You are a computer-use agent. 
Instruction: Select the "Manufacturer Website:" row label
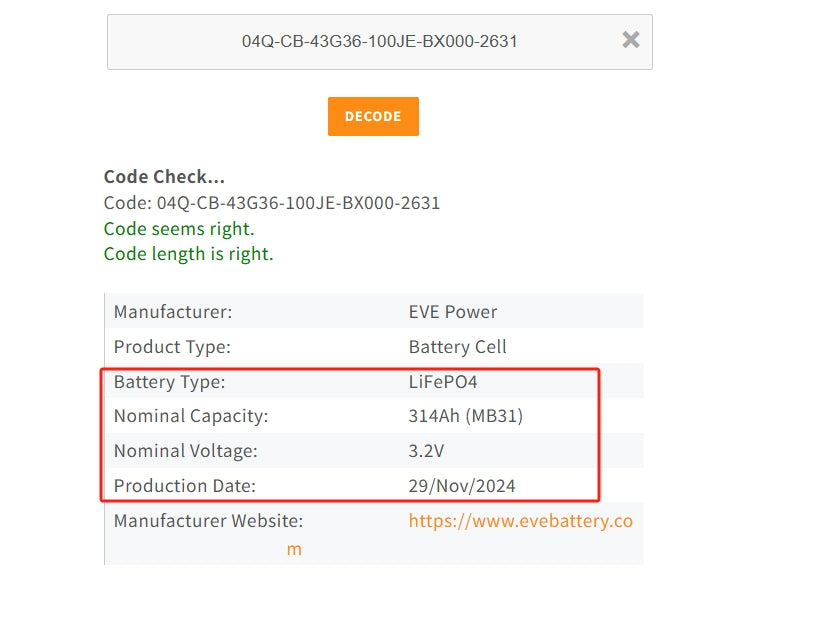pyautogui.click(x=208, y=521)
